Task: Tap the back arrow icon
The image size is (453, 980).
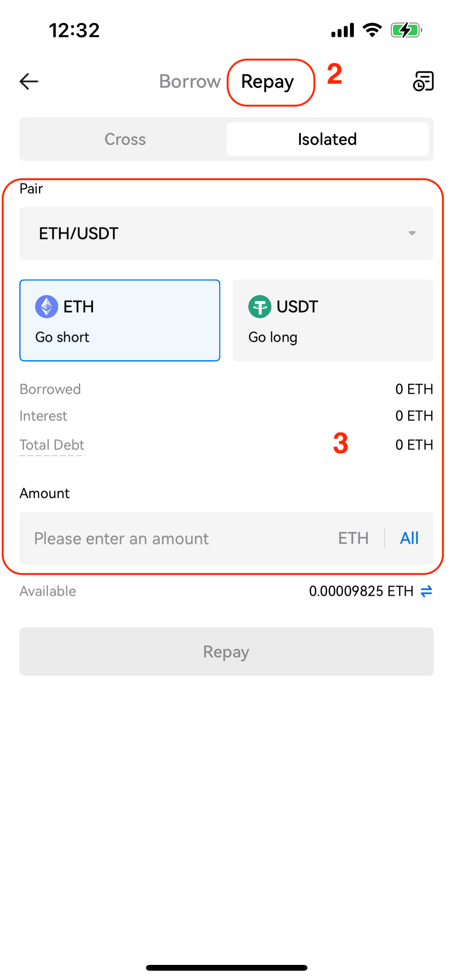Action: pyautogui.click(x=29, y=81)
